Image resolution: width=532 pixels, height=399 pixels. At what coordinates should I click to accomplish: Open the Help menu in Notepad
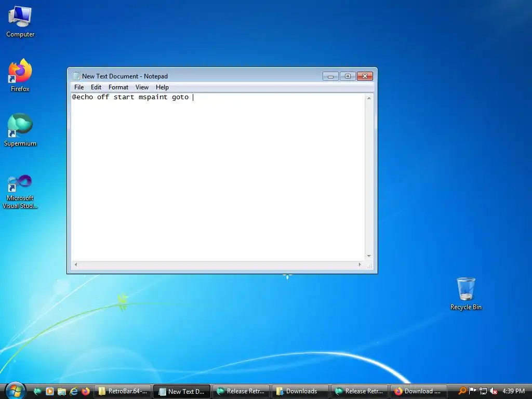(162, 87)
